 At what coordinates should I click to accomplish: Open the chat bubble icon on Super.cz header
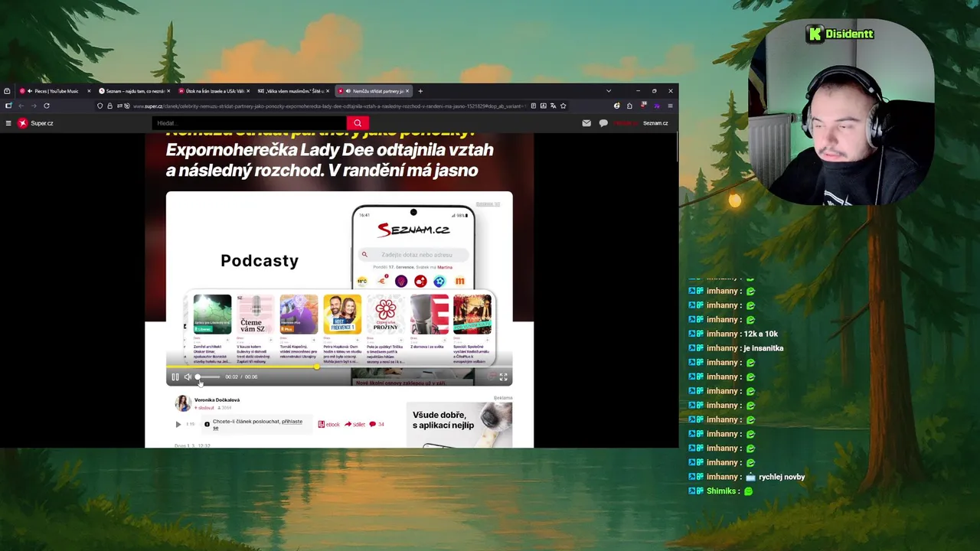pos(603,123)
